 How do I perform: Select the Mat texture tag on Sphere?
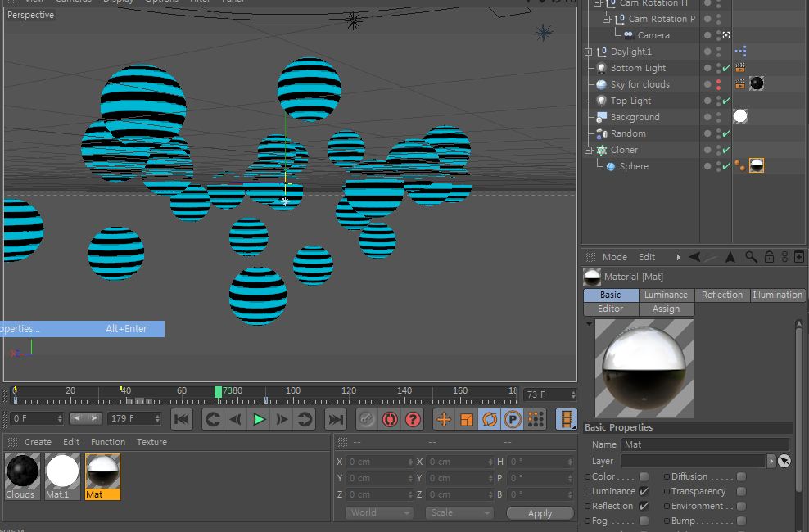click(757, 165)
